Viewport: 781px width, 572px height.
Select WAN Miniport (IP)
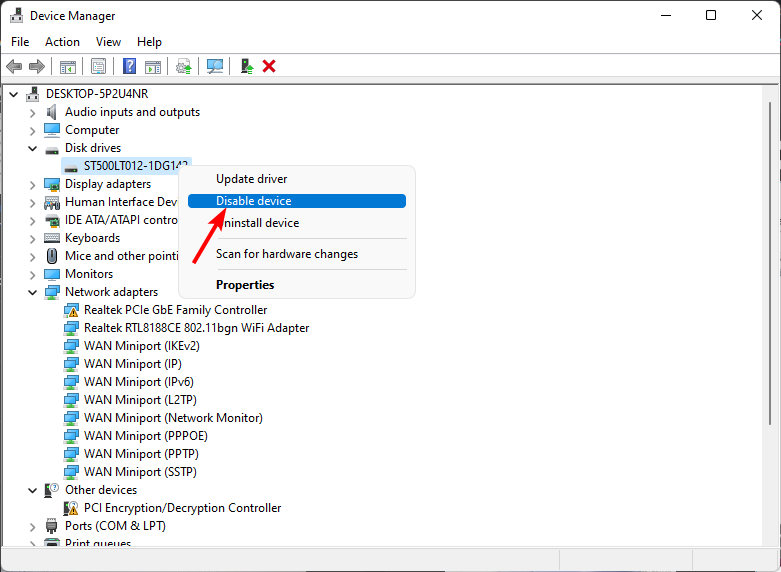tap(132, 364)
